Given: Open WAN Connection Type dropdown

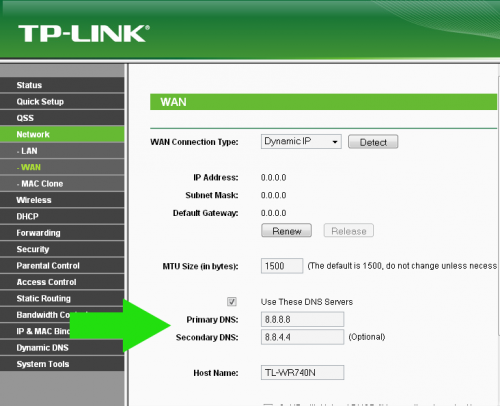Looking at the screenshot, I should (301, 142).
